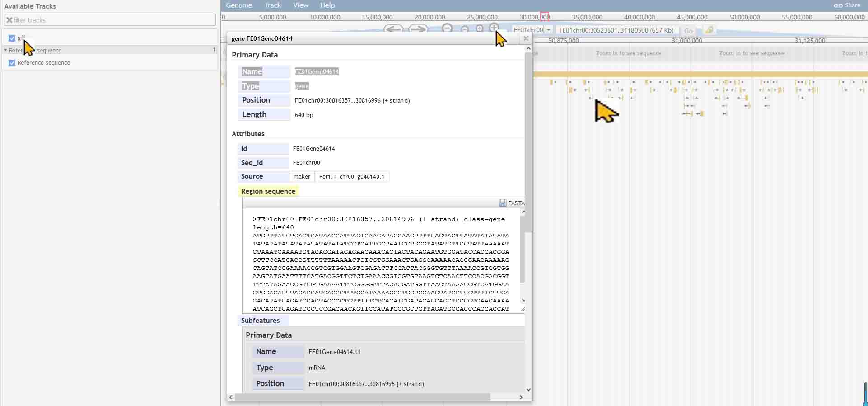This screenshot has height=406, width=868.
Task: Collapse the Reference sequence category triangle
Action: click(5, 50)
